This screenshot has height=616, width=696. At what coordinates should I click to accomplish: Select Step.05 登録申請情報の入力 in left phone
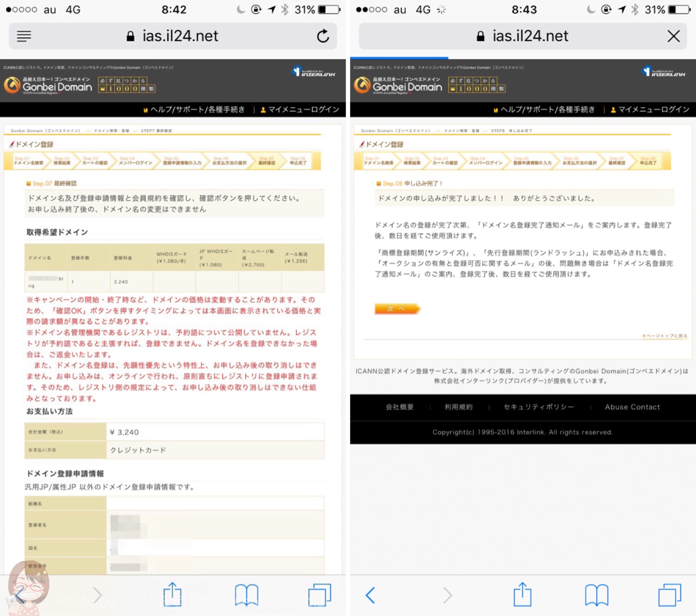click(182, 161)
